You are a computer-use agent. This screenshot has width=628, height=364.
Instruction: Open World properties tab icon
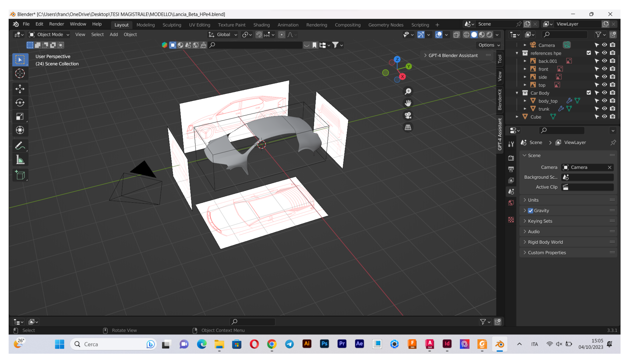[511, 203]
